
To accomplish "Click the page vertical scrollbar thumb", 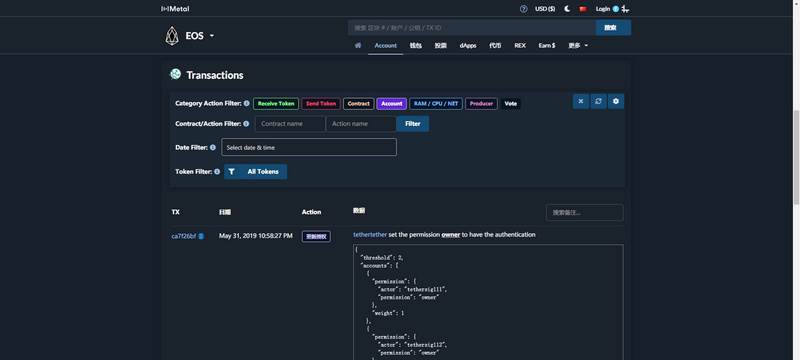I will pos(796,157).
